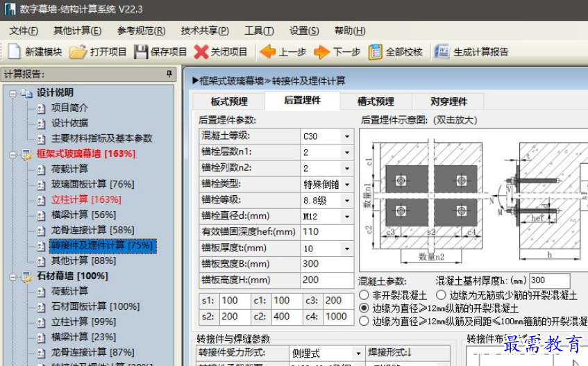Click icon beside 横梁计算 [56%]
The width and height of the screenshot is (588, 366).
(x=41, y=215)
